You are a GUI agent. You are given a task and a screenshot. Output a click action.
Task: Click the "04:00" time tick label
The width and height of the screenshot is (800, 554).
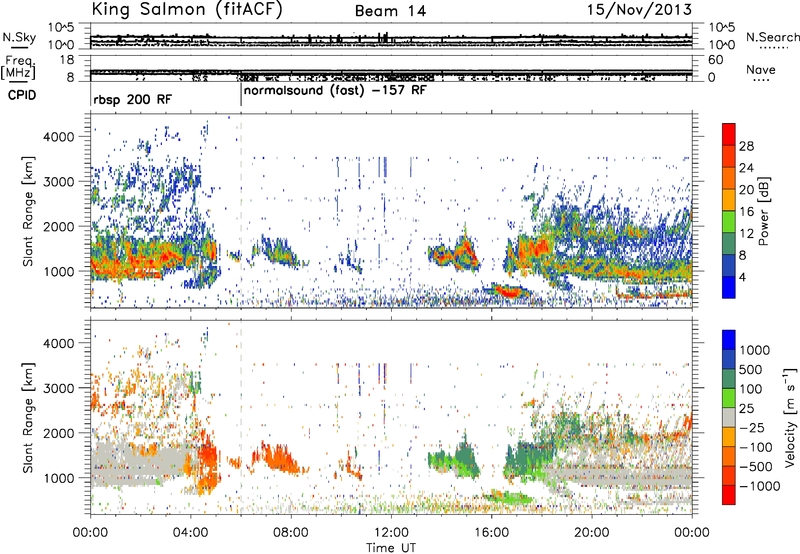point(190,533)
